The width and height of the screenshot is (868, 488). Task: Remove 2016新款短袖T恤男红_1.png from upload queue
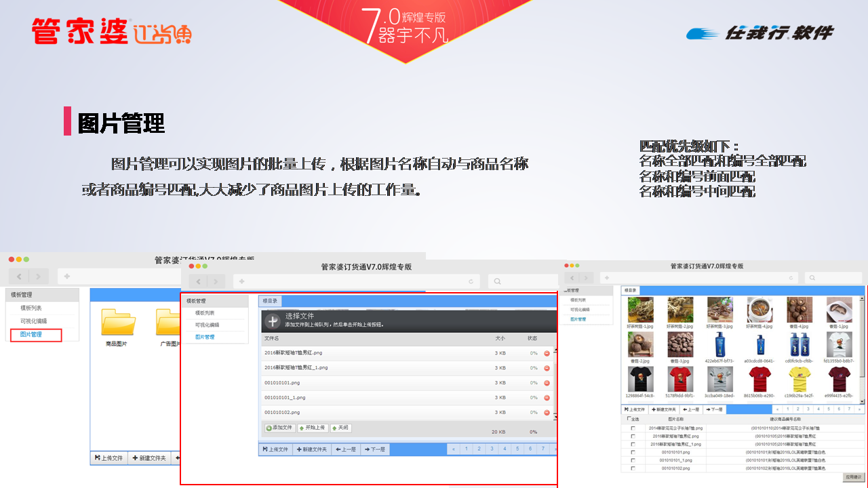point(547,368)
